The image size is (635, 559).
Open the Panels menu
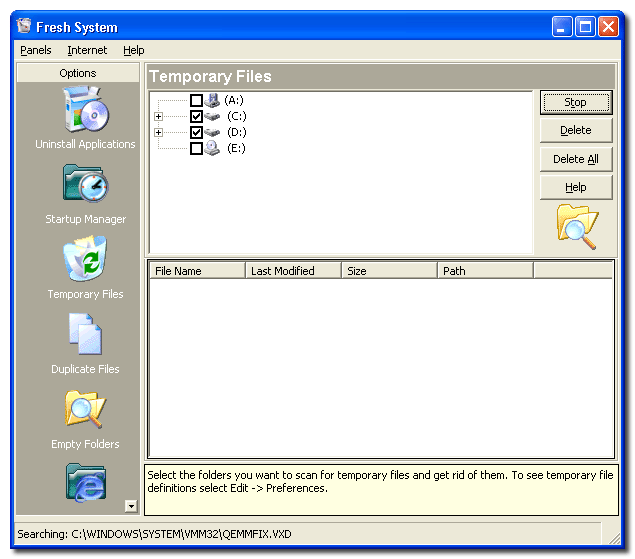(x=36, y=50)
